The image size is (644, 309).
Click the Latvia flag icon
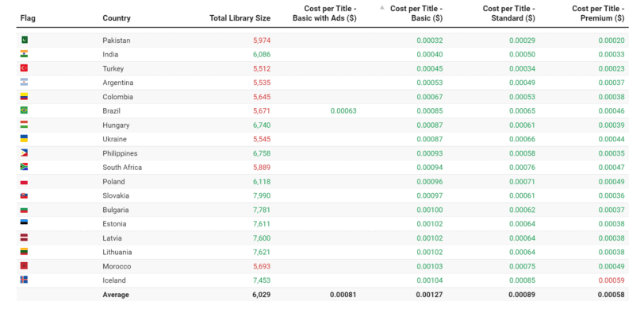tap(25, 238)
